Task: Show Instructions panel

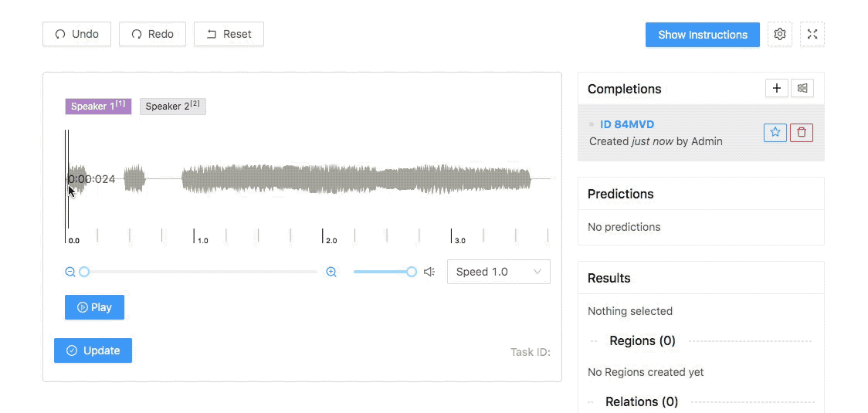Action: [703, 35]
